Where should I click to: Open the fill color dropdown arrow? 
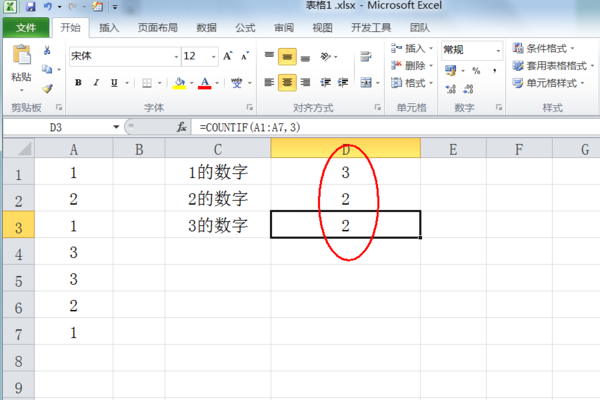pos(191,83)
